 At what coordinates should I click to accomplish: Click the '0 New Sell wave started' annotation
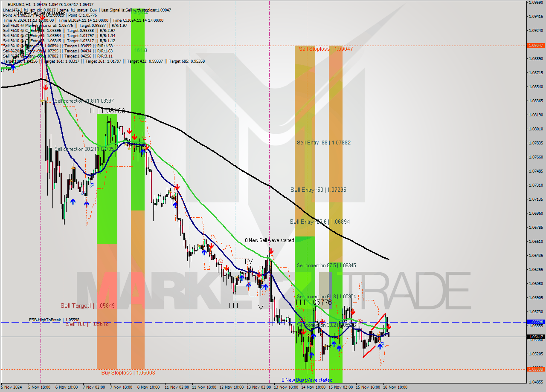[270, 240]
